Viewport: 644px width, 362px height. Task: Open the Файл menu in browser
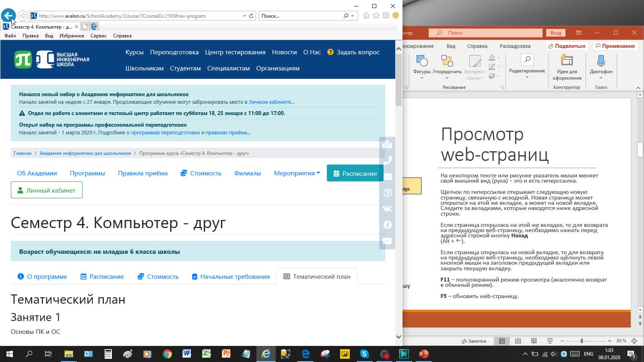[x=10, y=36]
